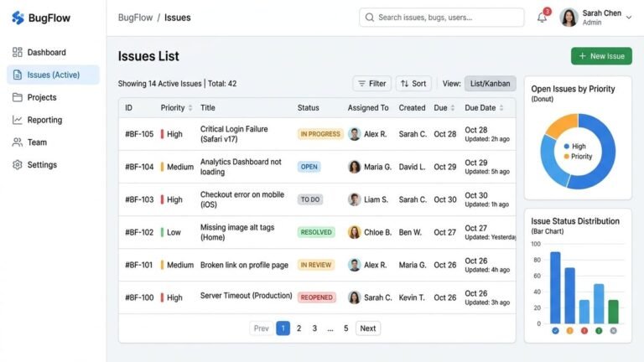644x362 pixels.
Task: Click Sarah C. avatar on #BF-100 row
Action: [x=354, y=297]
